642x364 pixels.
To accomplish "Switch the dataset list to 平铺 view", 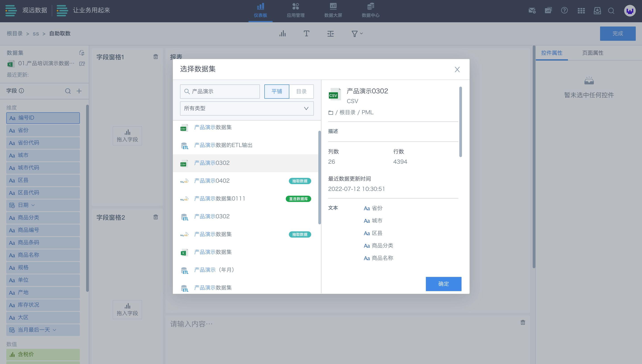I will 277,92.
